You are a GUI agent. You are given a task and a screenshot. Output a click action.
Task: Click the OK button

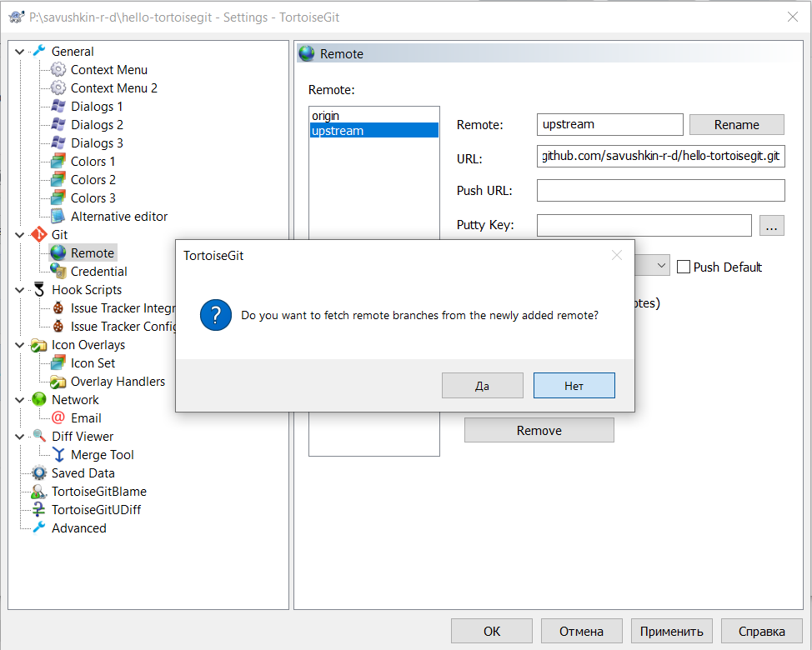pyautogui.click(x=491, y=631)
